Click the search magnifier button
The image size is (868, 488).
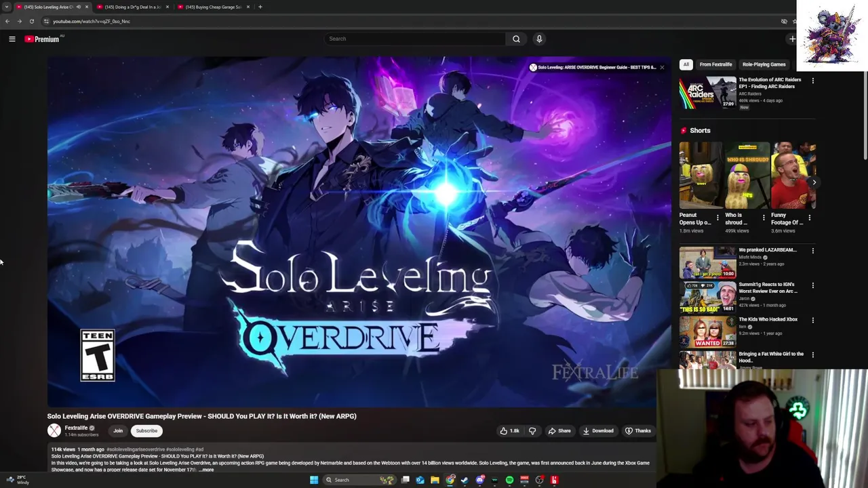[x=516, y=39]
